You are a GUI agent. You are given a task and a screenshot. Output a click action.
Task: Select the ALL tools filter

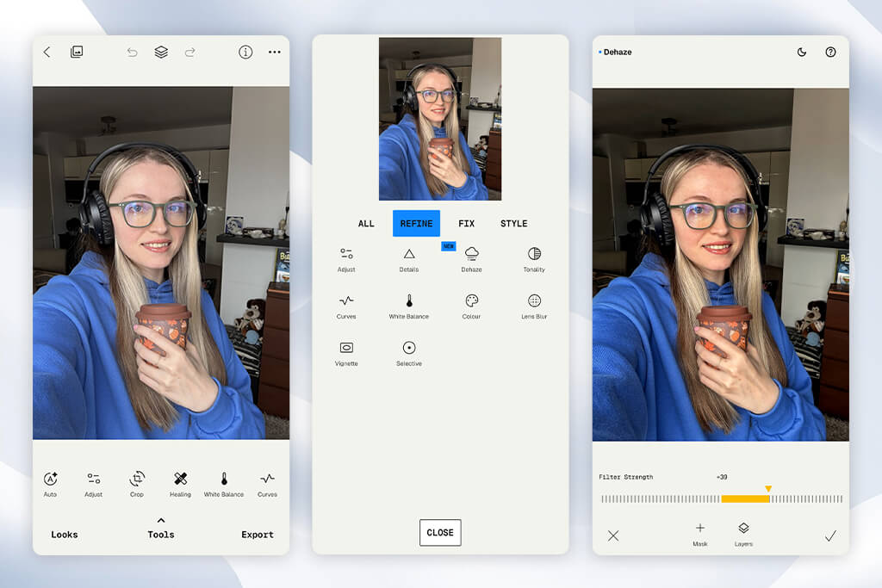pyautogui.click(x=366, y=224)
